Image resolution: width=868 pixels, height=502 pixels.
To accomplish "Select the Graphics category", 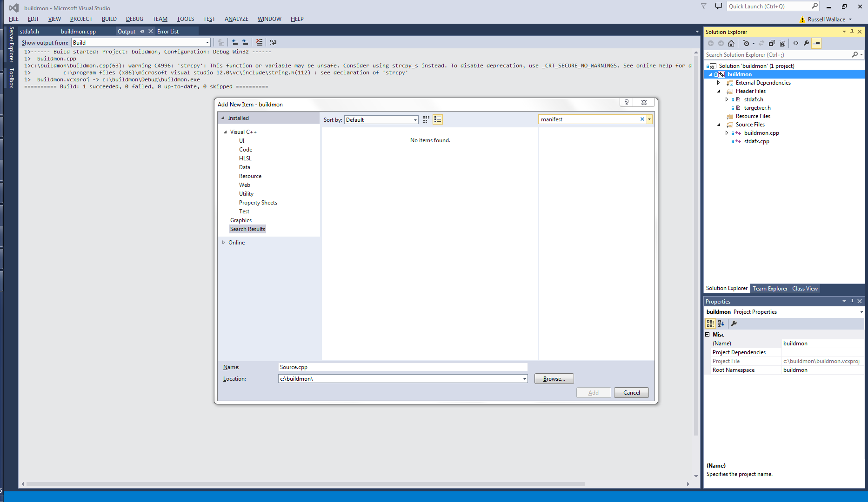I will point(240,220).
